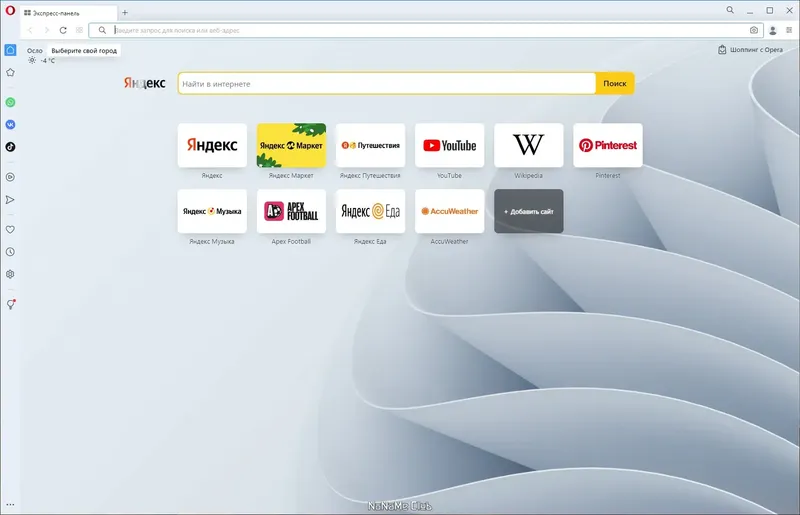Open Easy Setup menu icon

[789, 30]
